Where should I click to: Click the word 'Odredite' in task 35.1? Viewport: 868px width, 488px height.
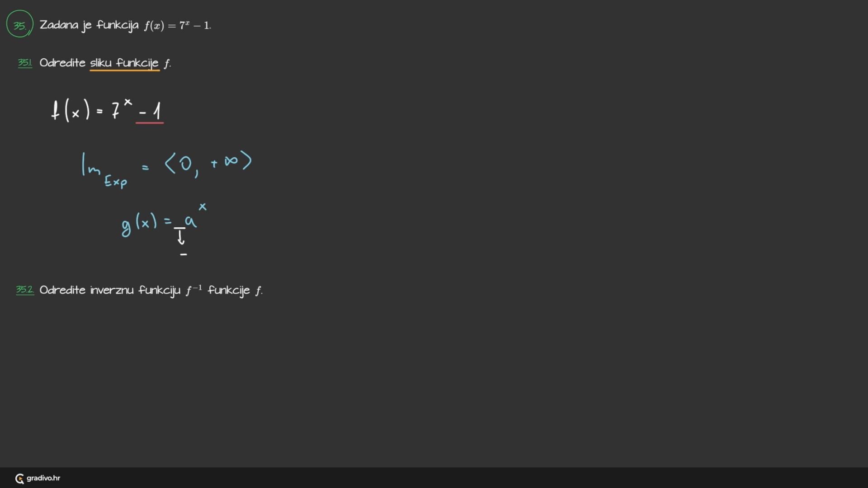[x=62, y=63]
